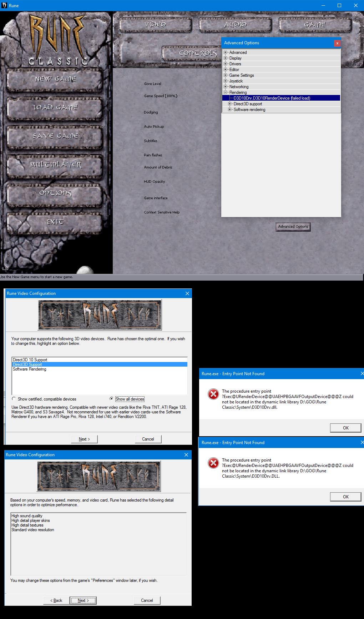The image size is (364, 619).
Task: Select the D3D10Drv.D3D10RenderDevice failed load row
Action: click(281, 98)
